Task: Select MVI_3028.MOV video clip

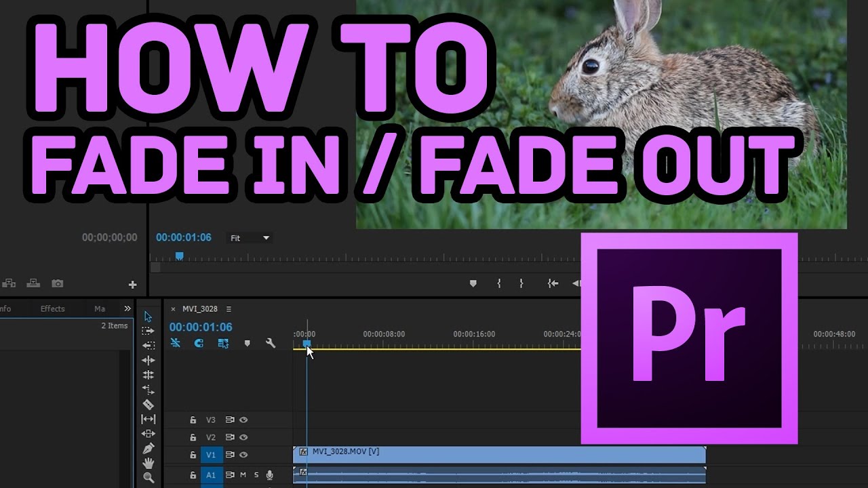Action: (x=499, y=455)
